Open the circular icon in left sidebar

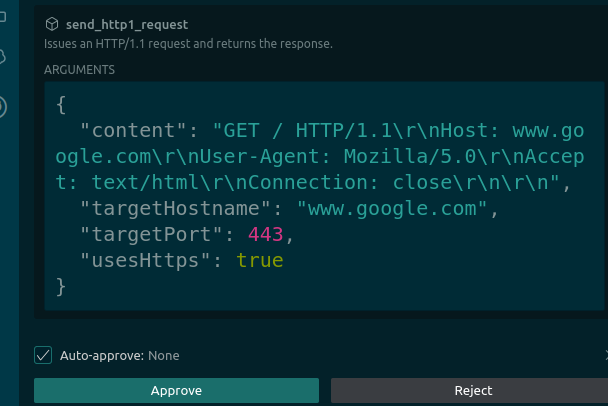pos(2,107)
